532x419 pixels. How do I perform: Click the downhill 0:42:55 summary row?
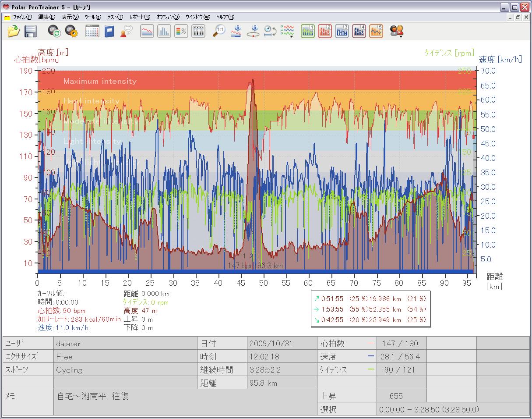(x=370, y=320)
